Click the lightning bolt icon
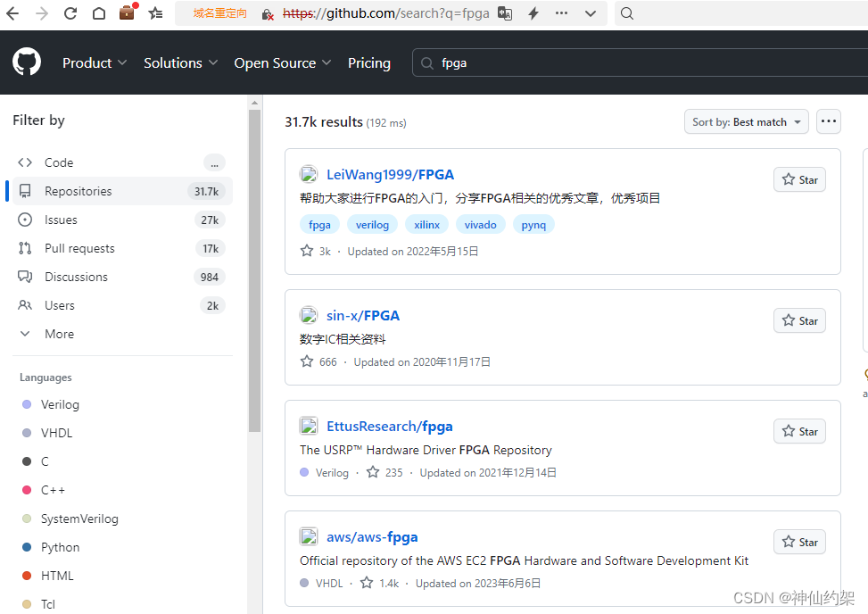This screenshot has width=868, height=614. point(533,13)
